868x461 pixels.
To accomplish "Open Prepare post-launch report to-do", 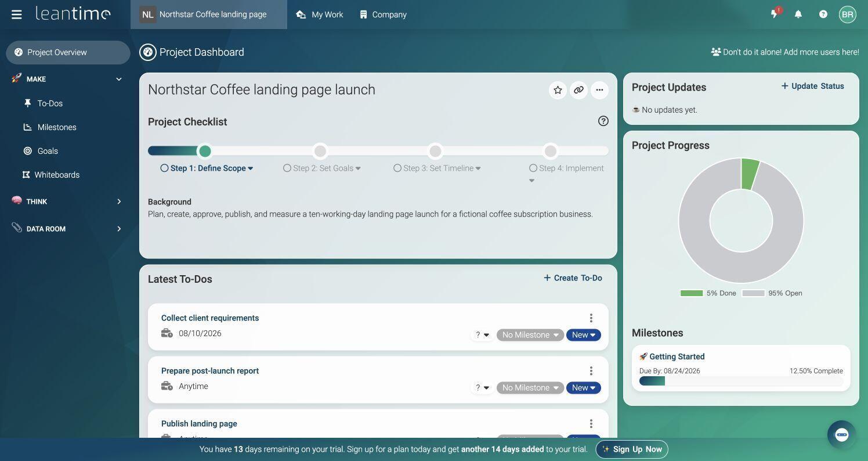I will click(x=210, y=371).
